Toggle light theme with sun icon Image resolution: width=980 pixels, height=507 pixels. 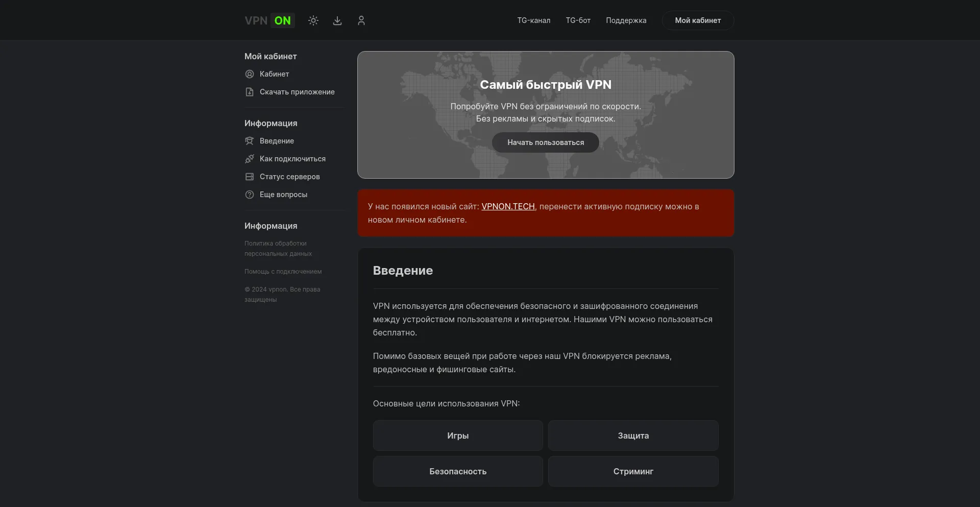(313, 20)
